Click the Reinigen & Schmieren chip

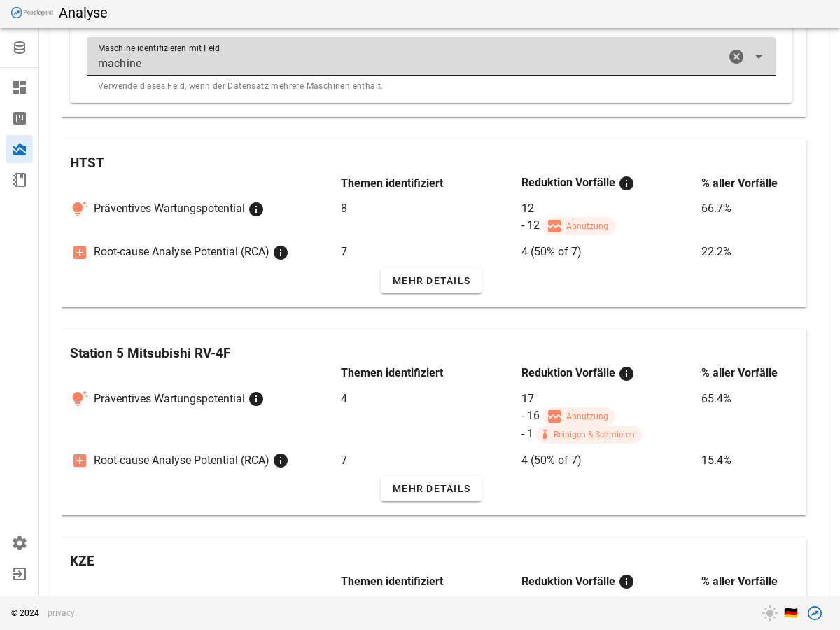589,435
